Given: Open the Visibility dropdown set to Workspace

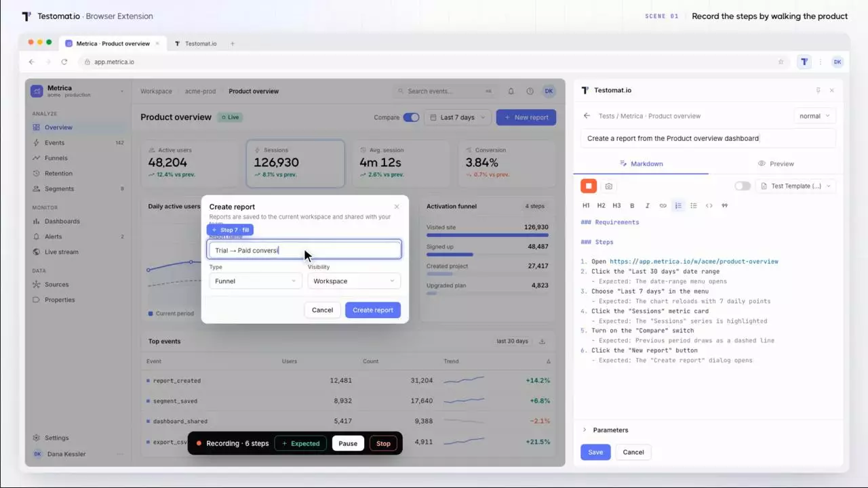Looking at the screenshot, I should point(354,281).
